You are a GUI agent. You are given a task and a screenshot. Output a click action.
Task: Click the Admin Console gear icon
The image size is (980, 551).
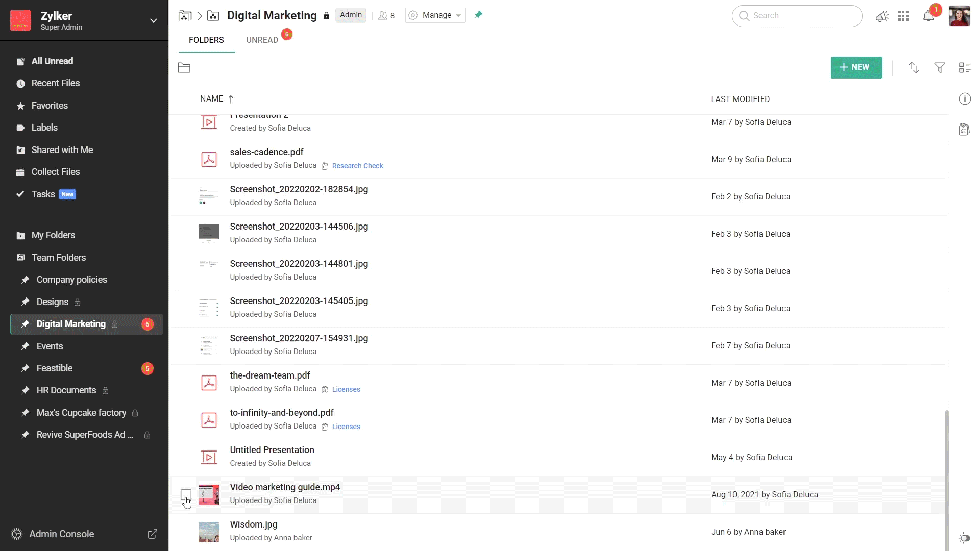[17, 534]
